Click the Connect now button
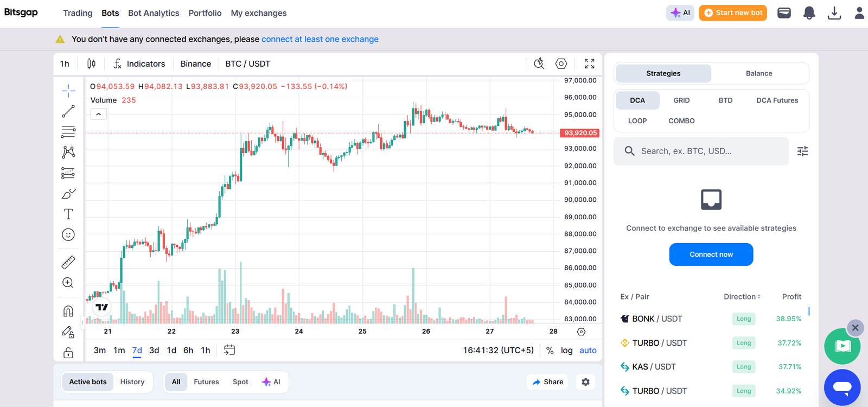 point(711,254)
